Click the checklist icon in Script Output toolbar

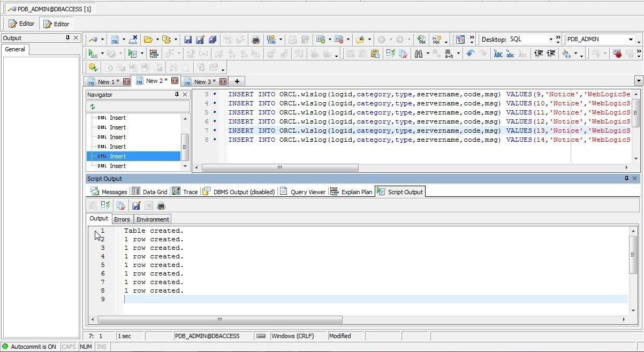click(x=105, y=205)
